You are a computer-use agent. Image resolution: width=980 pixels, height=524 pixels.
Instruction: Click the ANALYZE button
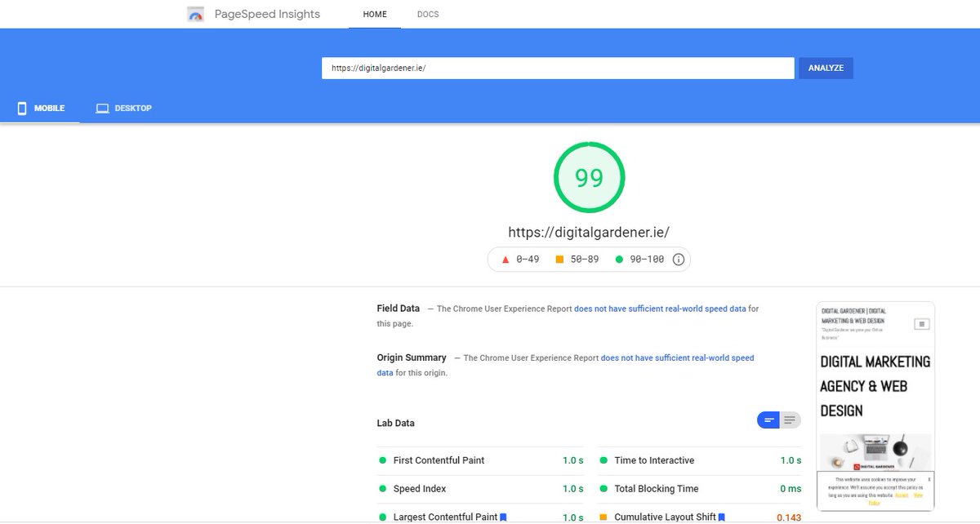[826, 68]
